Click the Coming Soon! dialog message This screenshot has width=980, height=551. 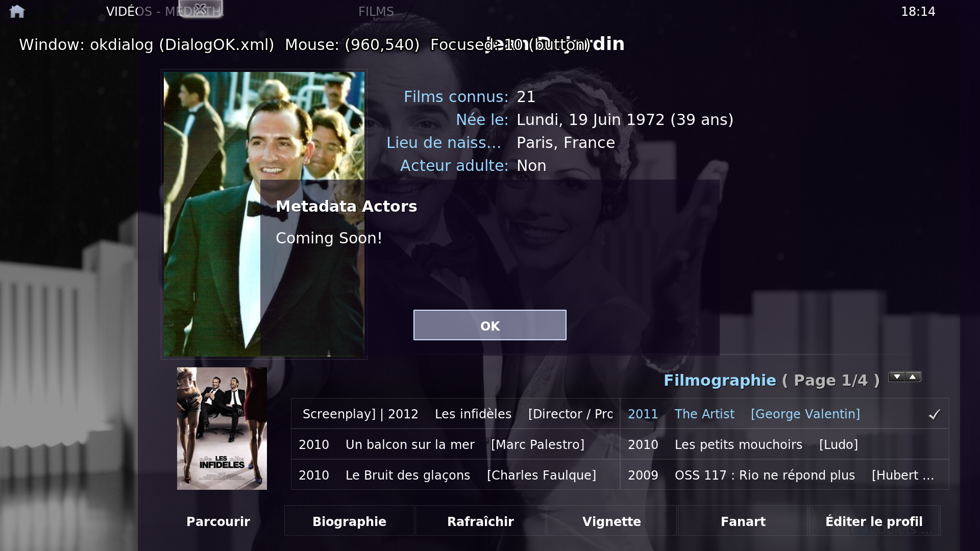click(x=329, y=238)
